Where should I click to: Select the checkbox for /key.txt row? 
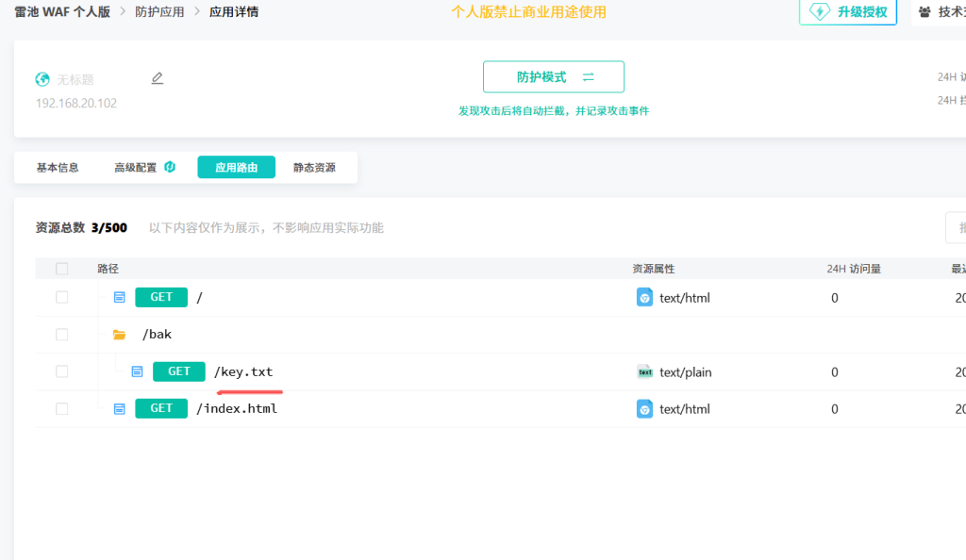tap(62, 371)
